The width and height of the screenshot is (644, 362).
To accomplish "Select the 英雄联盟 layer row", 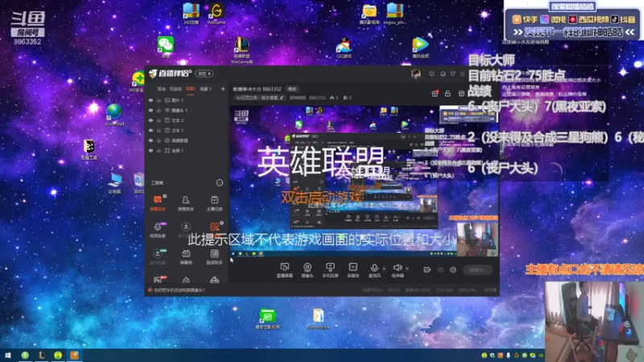I will point(187,140).
